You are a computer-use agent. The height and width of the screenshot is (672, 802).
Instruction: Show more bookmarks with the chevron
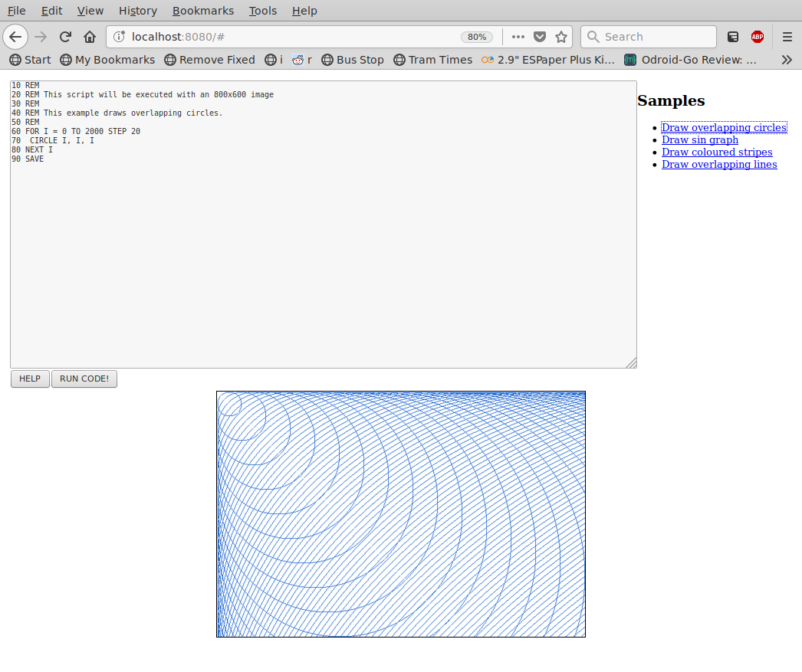787,60
